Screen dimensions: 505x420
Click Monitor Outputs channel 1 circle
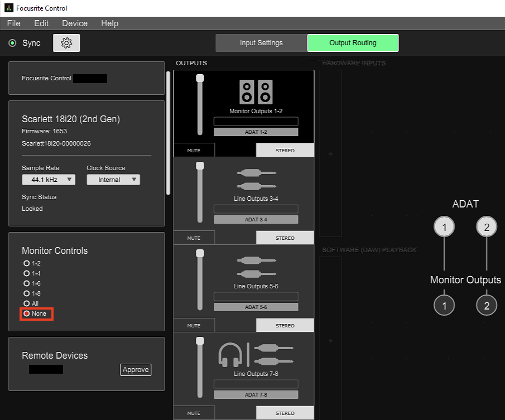444,305
